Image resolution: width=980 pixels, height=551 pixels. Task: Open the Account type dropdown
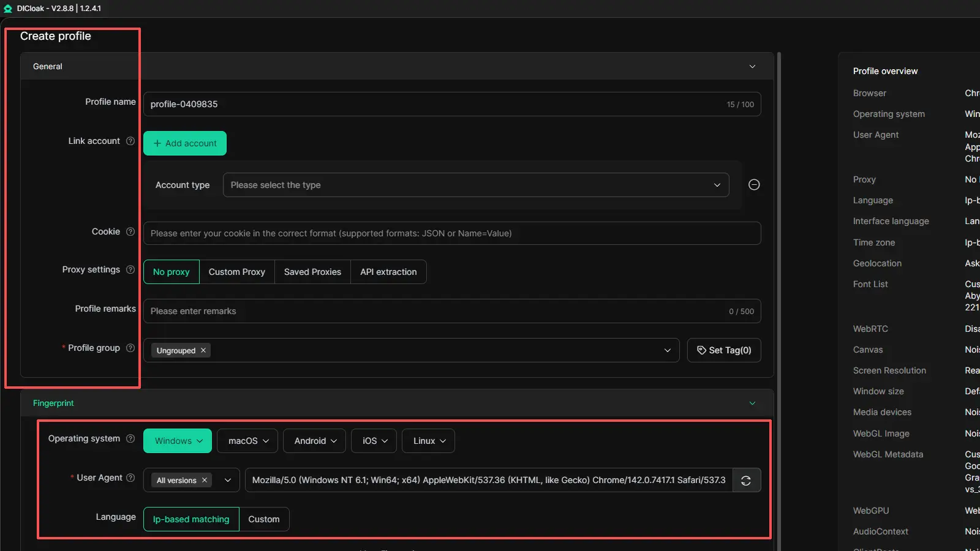pos(475,185)
